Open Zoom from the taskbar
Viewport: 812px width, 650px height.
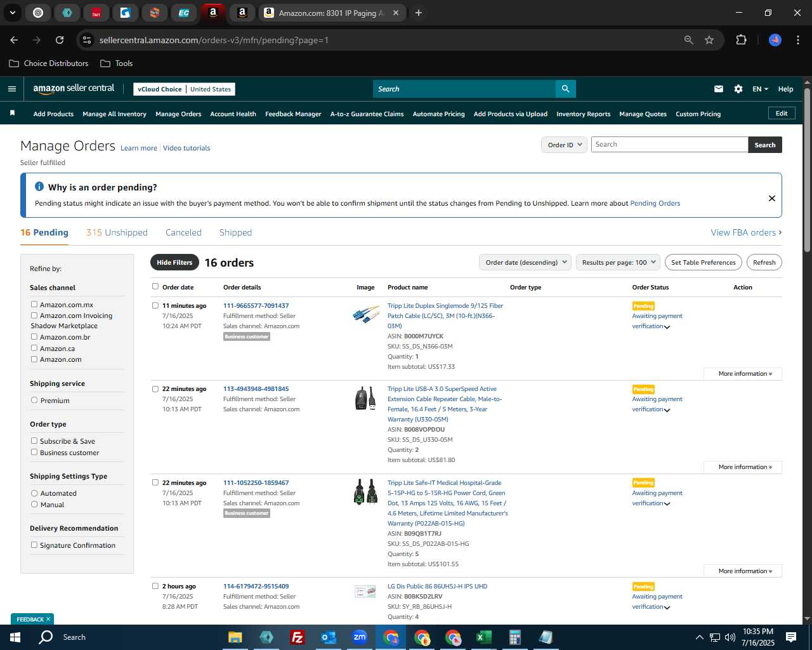tap(360, 637)
